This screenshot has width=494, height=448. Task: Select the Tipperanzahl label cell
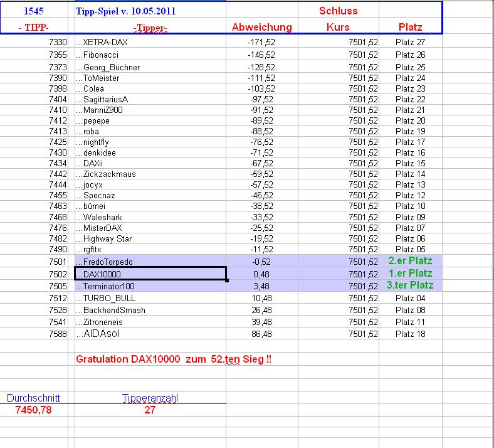click(150, 398)
